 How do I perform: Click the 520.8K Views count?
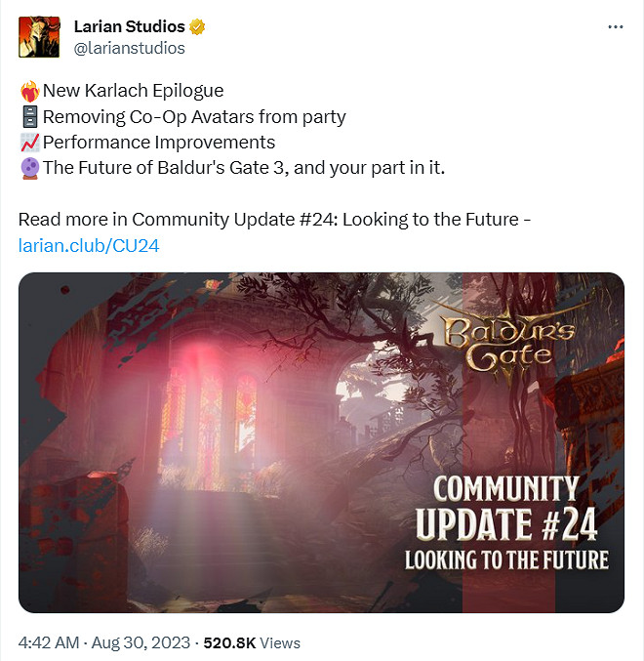click(252, 642)
